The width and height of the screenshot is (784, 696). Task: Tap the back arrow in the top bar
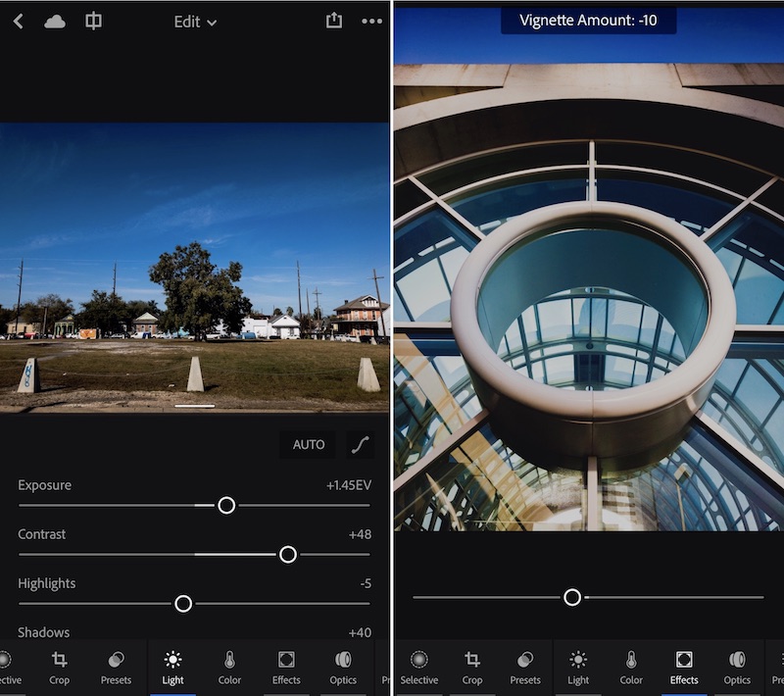click(x=18, y=21)
